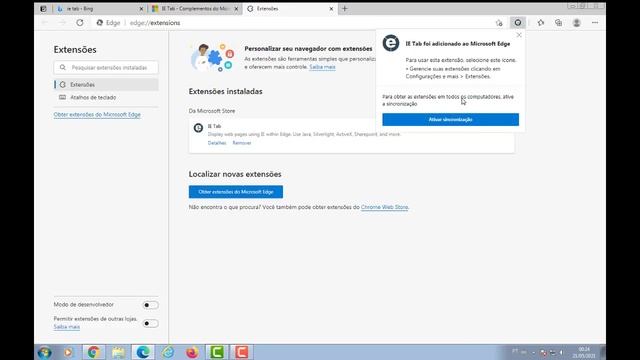
Task: Click the browser back arrow
Action: [45, 23]
